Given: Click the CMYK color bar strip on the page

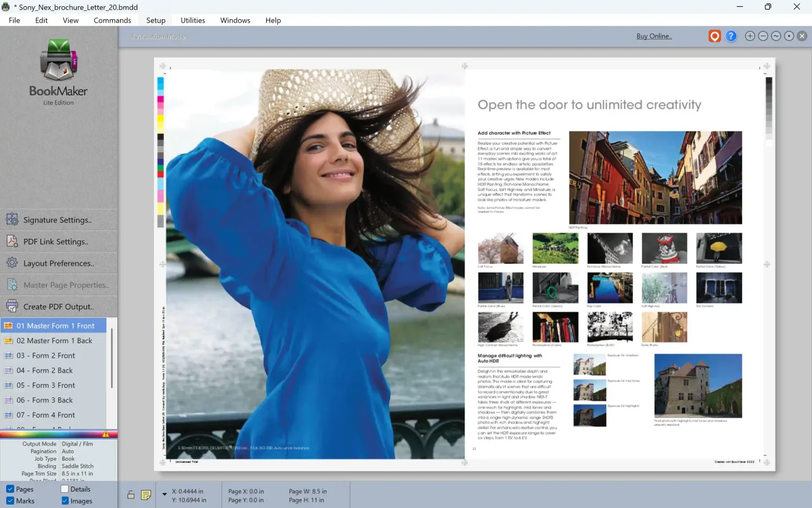Looking at the screenshot, I should coord(161,152).
